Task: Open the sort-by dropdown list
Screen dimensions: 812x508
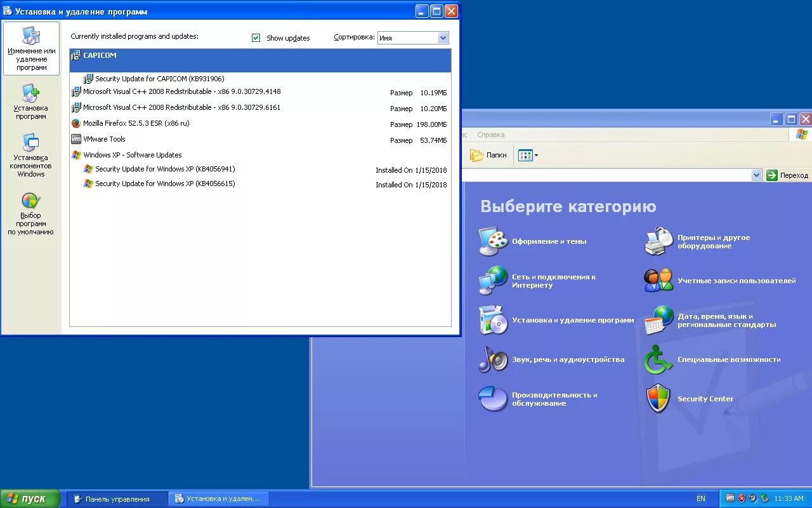Action: point(443,37)
